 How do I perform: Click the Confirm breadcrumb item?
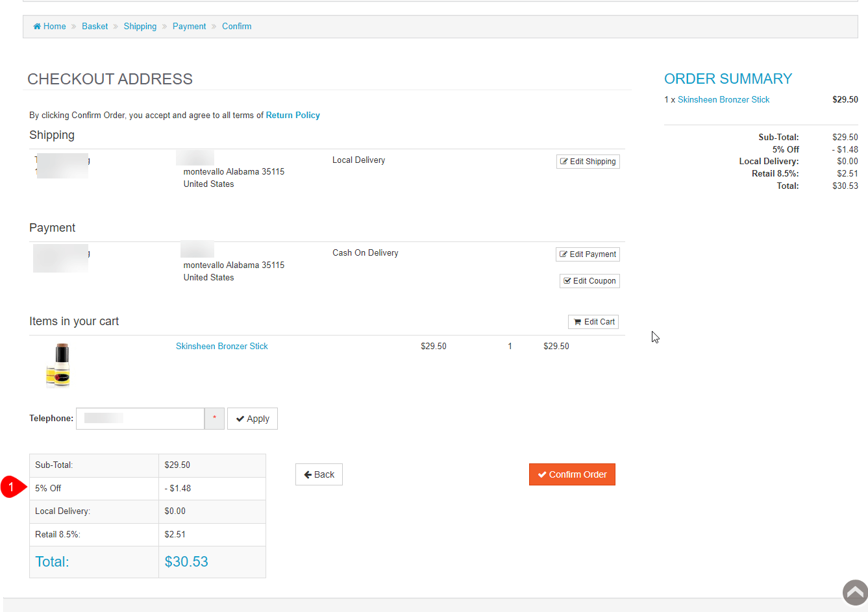tap(236, 27)
